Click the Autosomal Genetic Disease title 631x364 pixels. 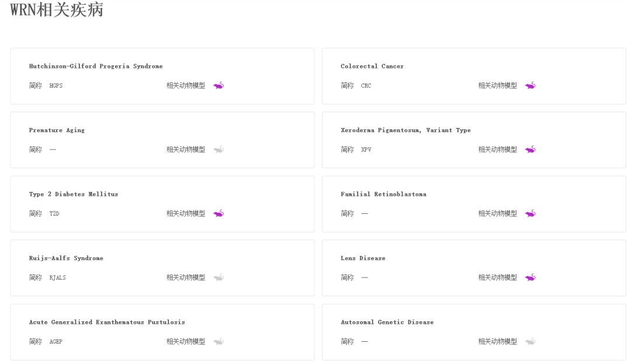(387, 322)
